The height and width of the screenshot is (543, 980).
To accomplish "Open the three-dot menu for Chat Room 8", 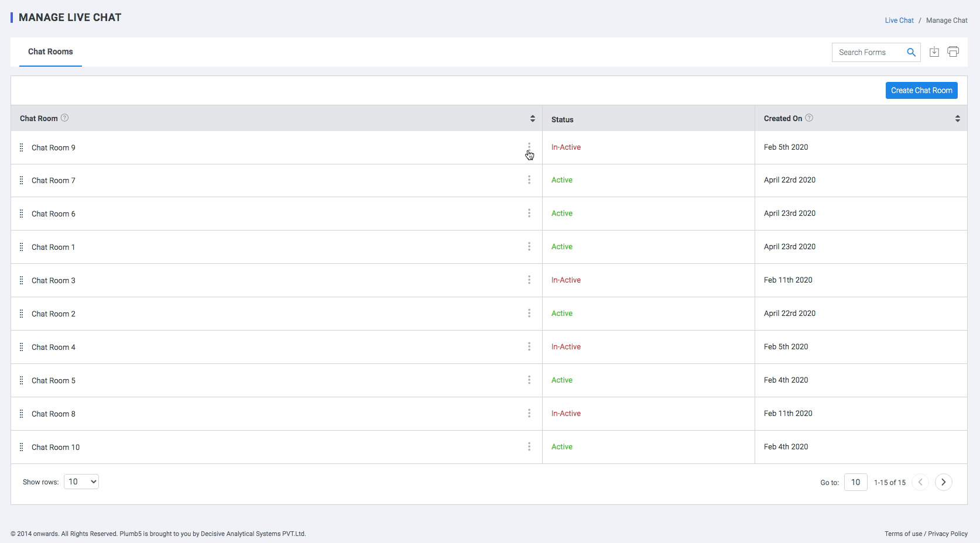I will pos(529,413).
